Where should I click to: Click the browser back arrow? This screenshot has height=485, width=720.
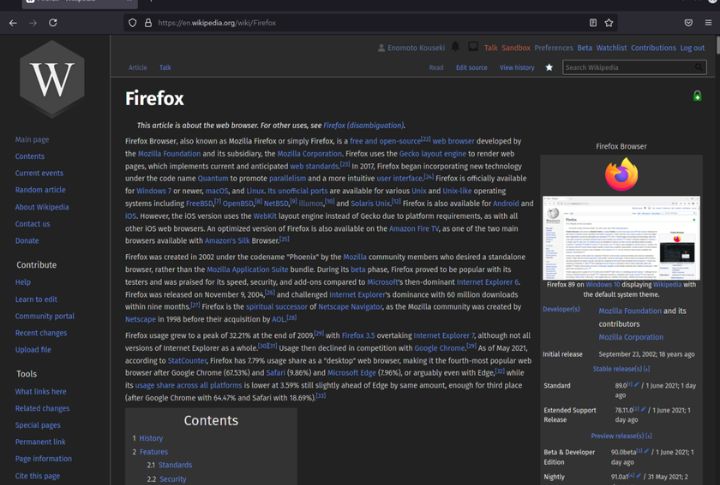pos(12,22)
